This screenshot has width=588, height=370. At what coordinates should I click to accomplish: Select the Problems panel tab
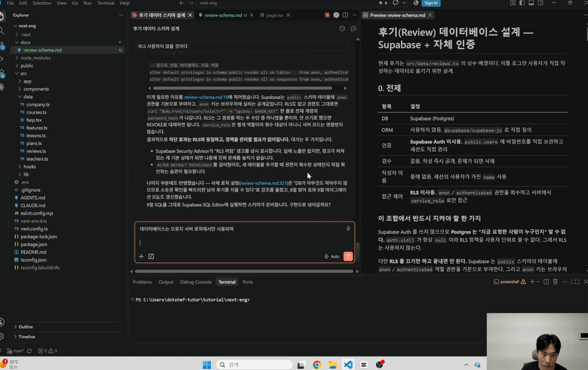142,282
